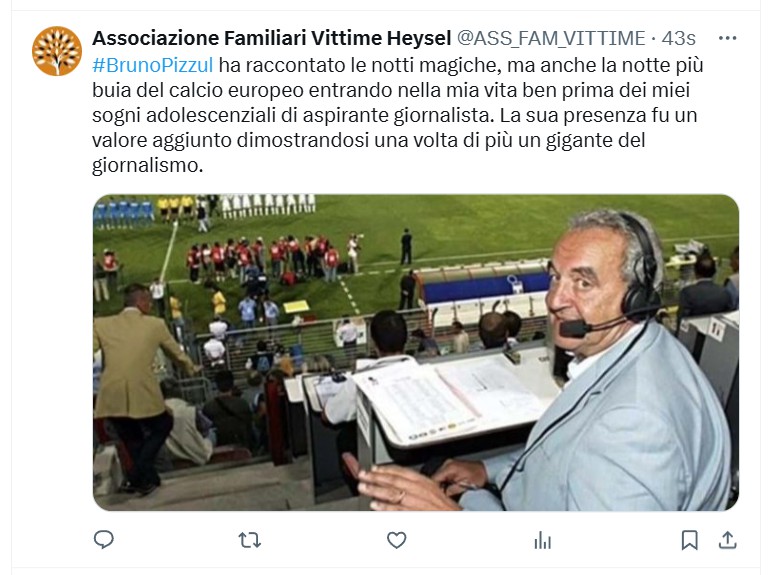This screenshot has width=770, height=575.
Task: Click the tweet text line starting "valore aggiunto"
Action: (369, 140)
